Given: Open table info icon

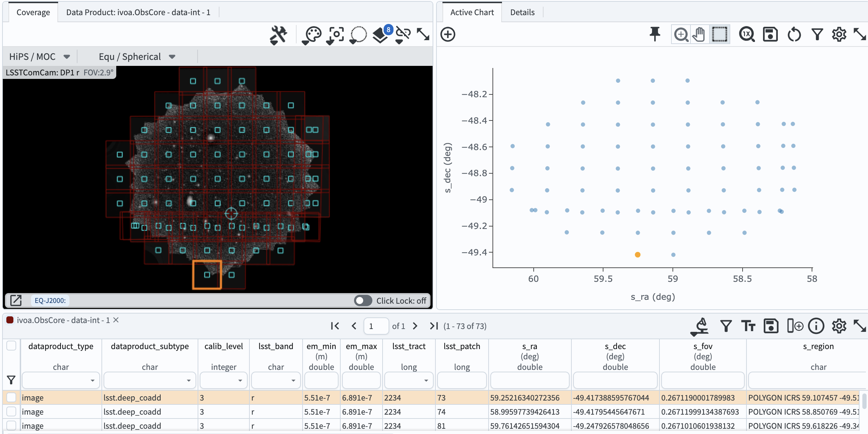Looking at the screenshot, I should 816,326.
